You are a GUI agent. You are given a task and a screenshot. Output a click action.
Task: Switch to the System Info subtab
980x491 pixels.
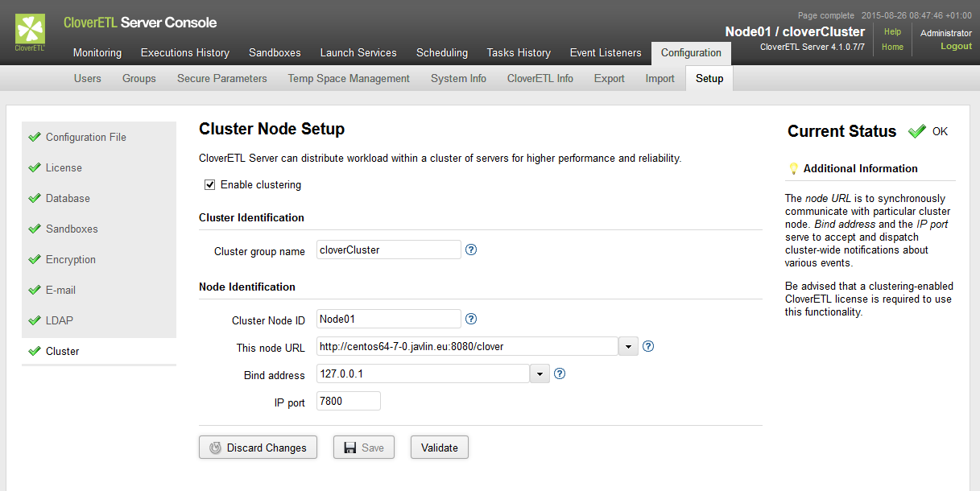pos(458,78)
